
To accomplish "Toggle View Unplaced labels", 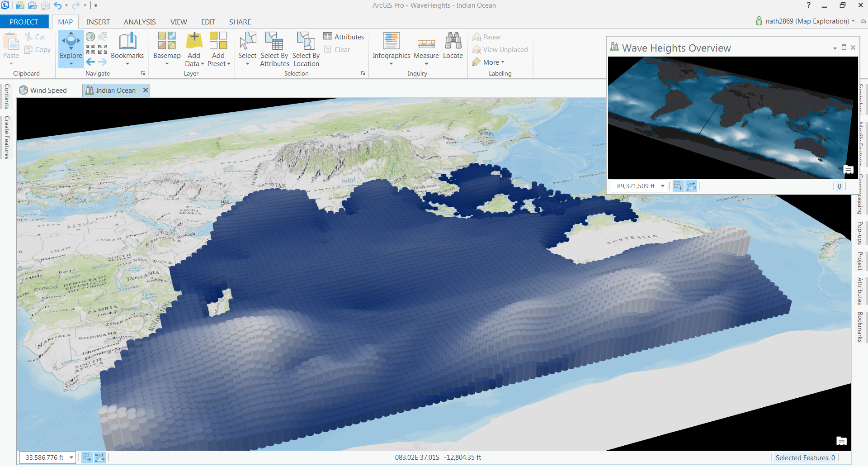I will 500,50.
